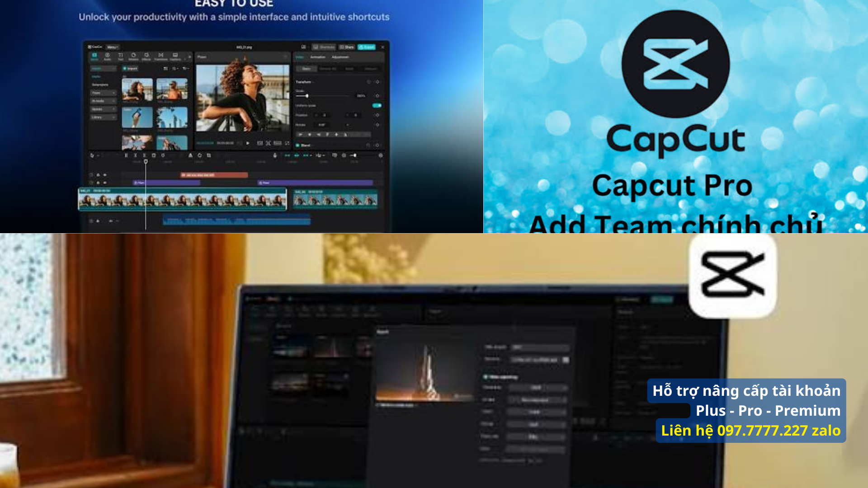Image resolution: width=868 pixels, height=488 pixels.
Task: Select the Mask sub-tab
Action: pos(349,69)
